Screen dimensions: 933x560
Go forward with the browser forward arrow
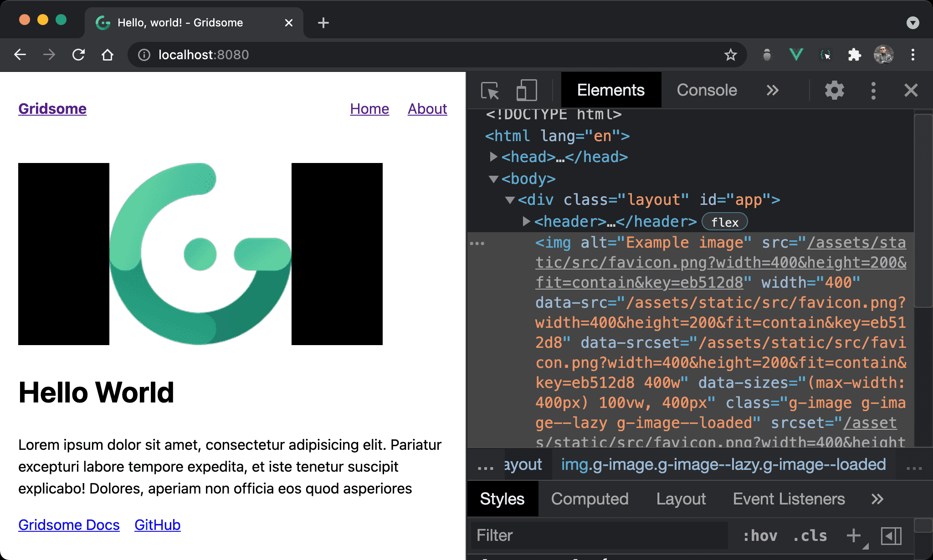49,55
